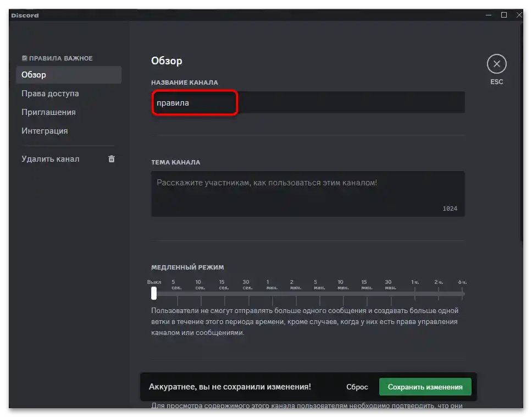
Task: Click the МЕДЛЕННЫЙ РЕЖИМ heading
Action: (x=187, y=267)
